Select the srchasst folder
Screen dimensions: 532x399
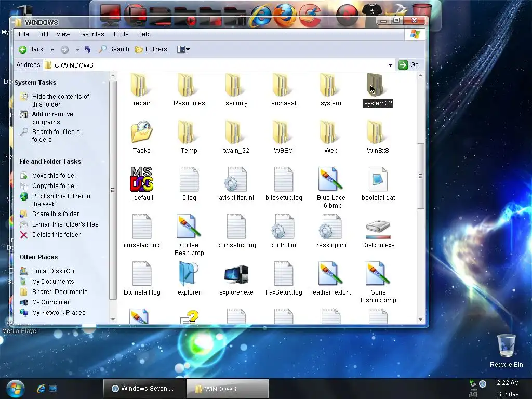click(x=284, y=90)
